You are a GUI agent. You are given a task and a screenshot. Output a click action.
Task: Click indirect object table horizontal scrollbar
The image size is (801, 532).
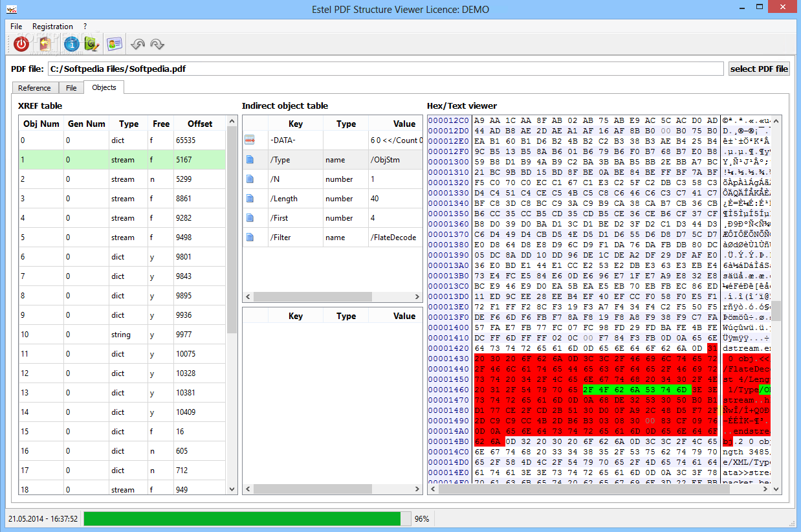coord(313,296)
